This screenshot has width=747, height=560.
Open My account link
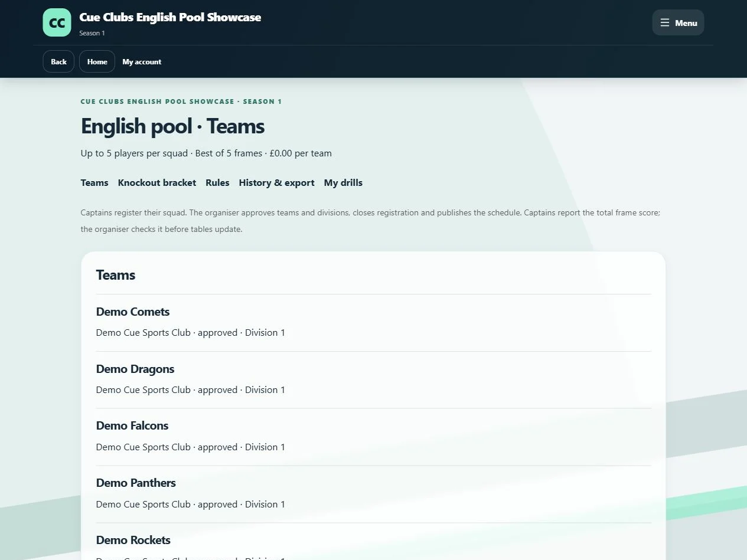click(x=142, y=61)
